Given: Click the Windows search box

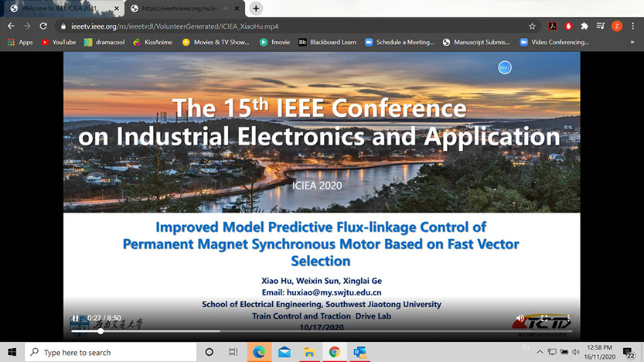Looking at the screenshot, I should [111, 352].
